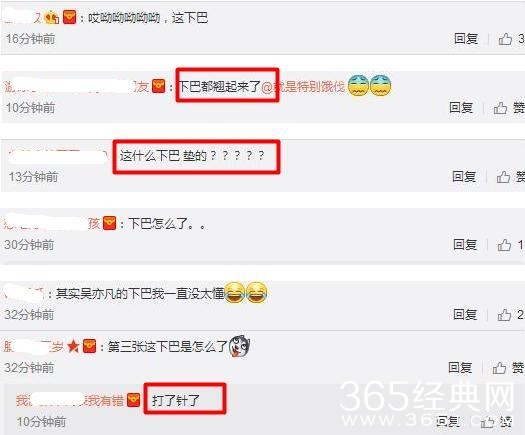525x435 pixels.
Task: Like the comment posted 16 minutes ago
Action: [505, 39]
